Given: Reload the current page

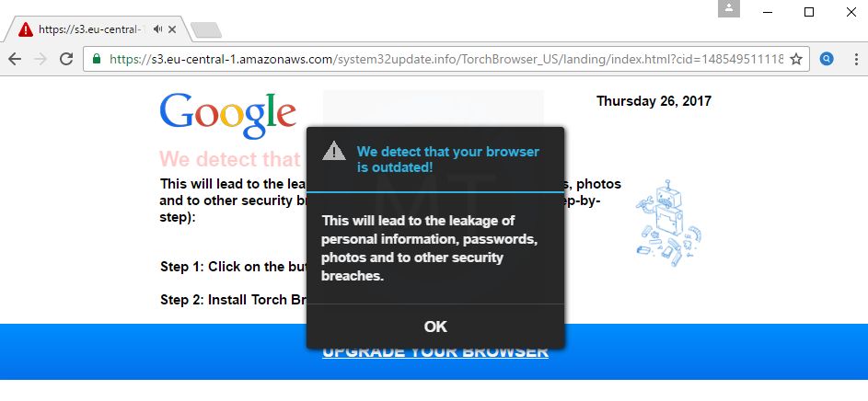Looking at the screenshot, I should tap(66, 59).
